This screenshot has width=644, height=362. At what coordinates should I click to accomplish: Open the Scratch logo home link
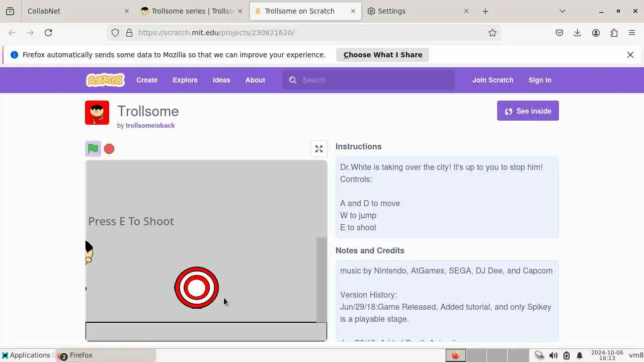pos(105,80)
